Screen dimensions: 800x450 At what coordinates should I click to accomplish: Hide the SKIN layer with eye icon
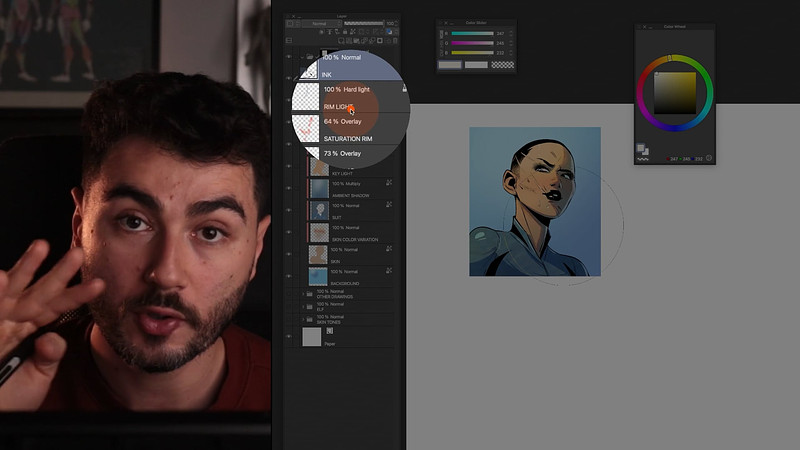click(289, 254)
